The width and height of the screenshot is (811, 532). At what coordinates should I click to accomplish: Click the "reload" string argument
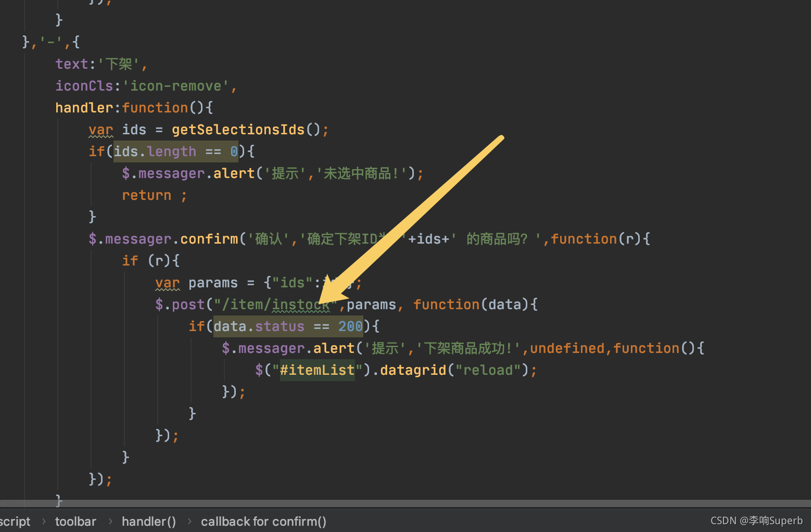(x=488, y=370)
